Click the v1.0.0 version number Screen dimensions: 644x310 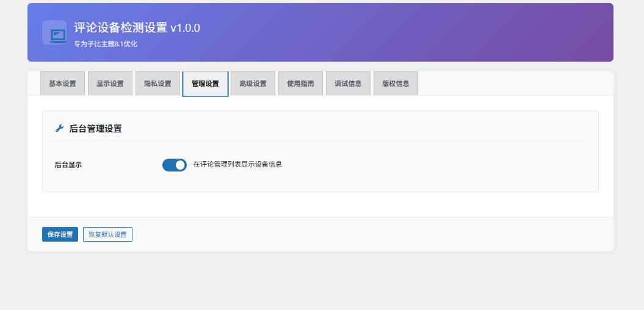point(185,28)
